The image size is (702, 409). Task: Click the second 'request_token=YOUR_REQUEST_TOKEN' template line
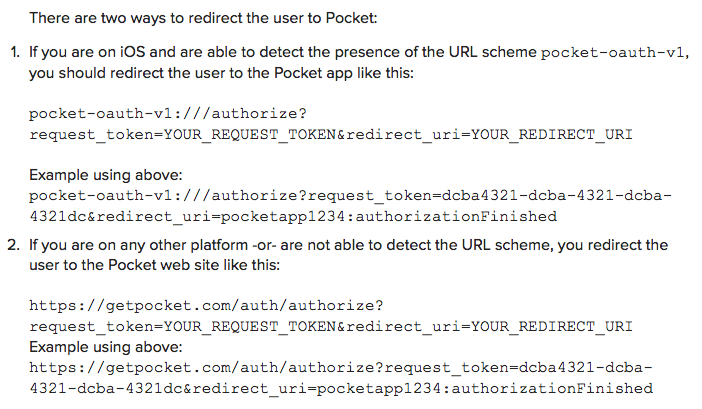click(x=331, y=326)
